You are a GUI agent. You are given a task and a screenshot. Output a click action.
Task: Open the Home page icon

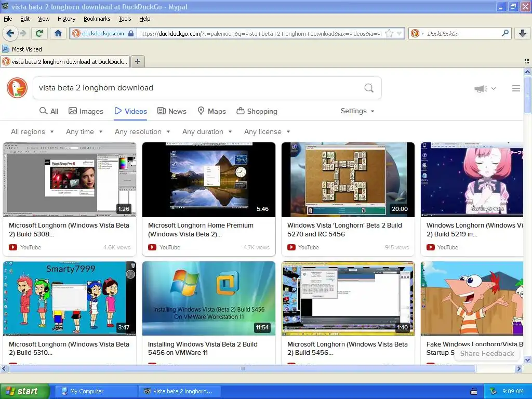58,33
